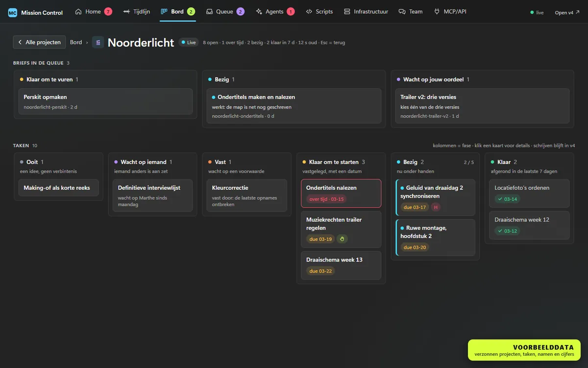Open the Home tab
The image size is (588, 368).
point(94,11)
